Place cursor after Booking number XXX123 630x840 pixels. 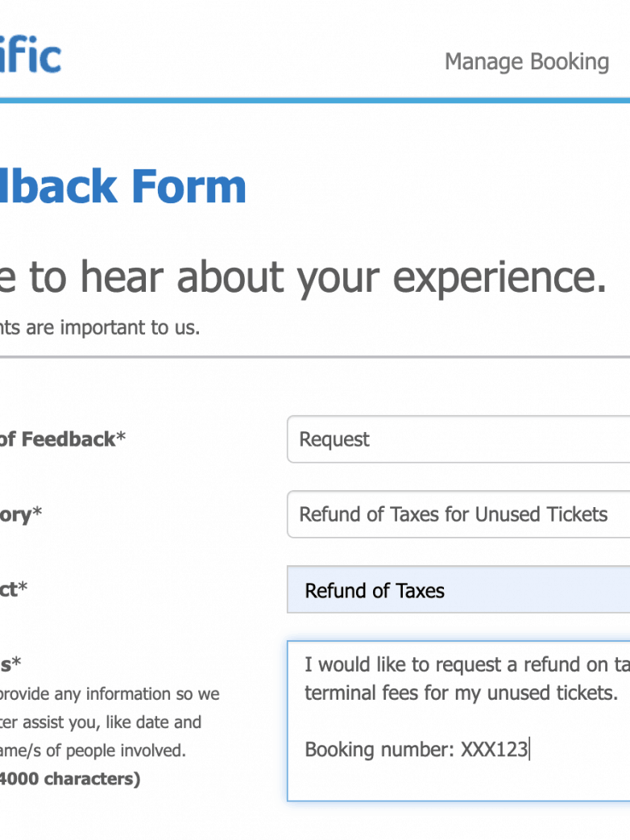(x=529, y=750)
